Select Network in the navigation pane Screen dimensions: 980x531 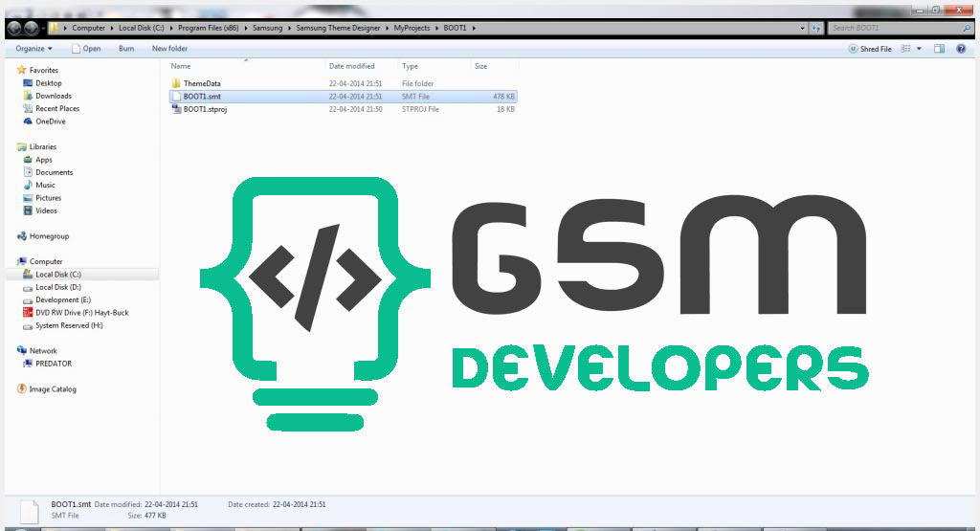[43, 351]
